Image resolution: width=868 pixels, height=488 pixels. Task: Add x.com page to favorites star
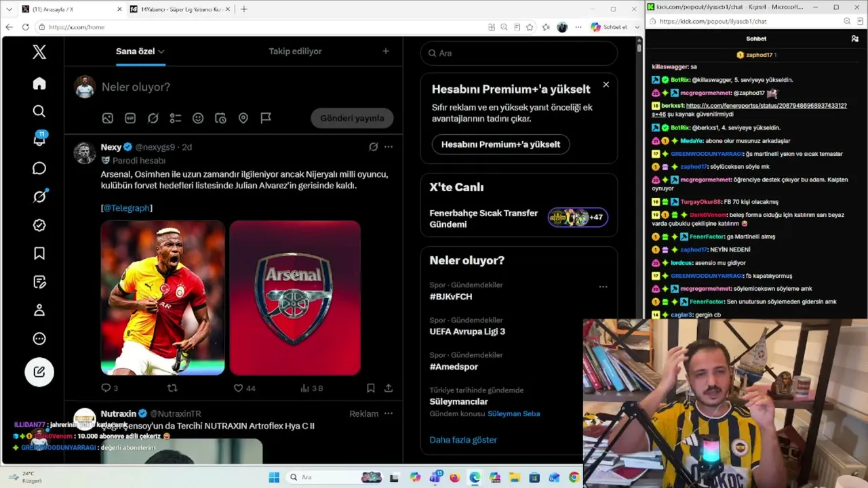point(530,27)
